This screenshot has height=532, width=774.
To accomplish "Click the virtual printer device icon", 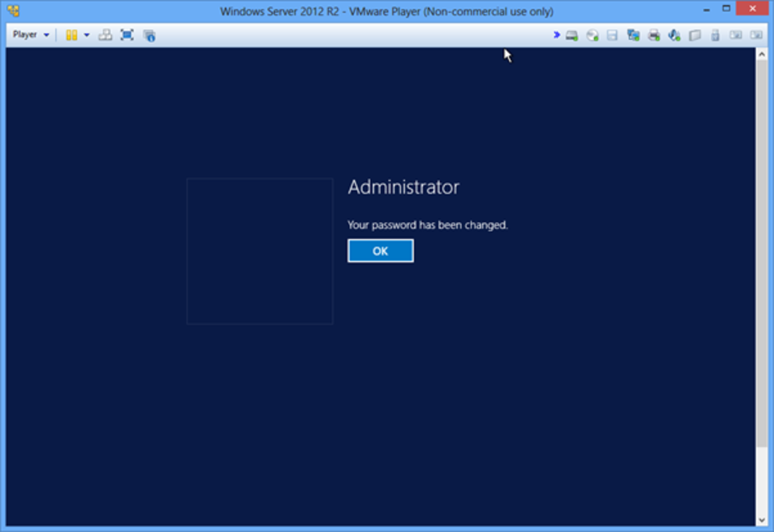I will (x=654, y=35).
